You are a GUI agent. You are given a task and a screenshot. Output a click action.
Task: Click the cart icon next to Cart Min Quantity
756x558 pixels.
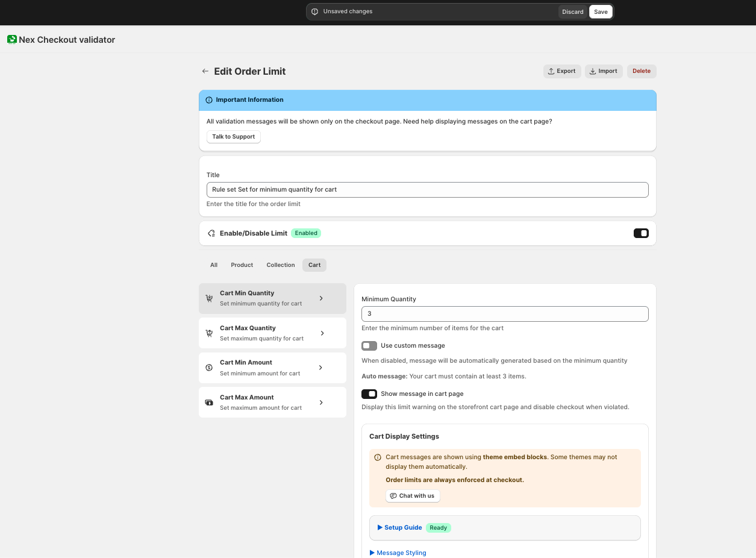pos(209,298)
